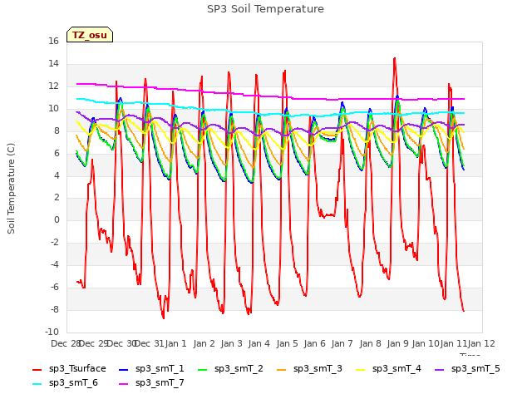The width and height of the screenshot is (532, 399).
Task: Click the Jan 9 x-axis label
Action: click(398, 343)
